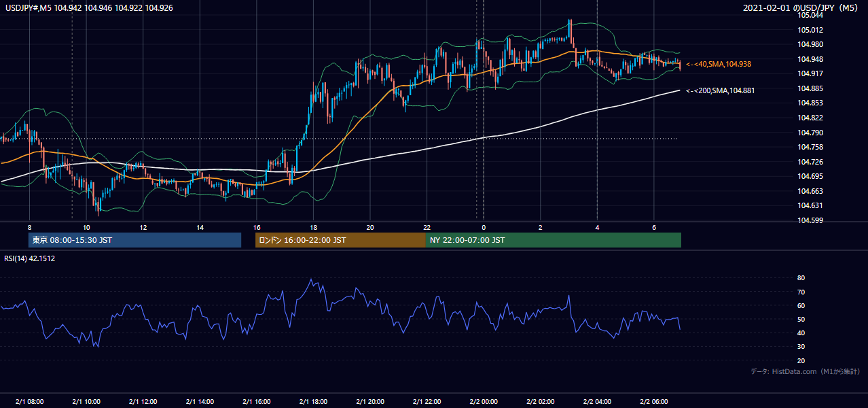This screenshot has width=868, height=408.
Task: Click RSI axis level 80
Action: click(801, 278)
